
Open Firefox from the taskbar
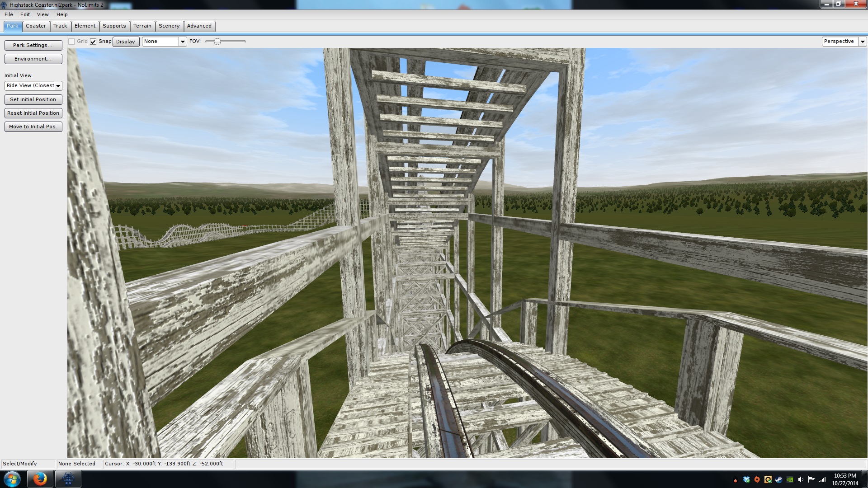(40, 479)
